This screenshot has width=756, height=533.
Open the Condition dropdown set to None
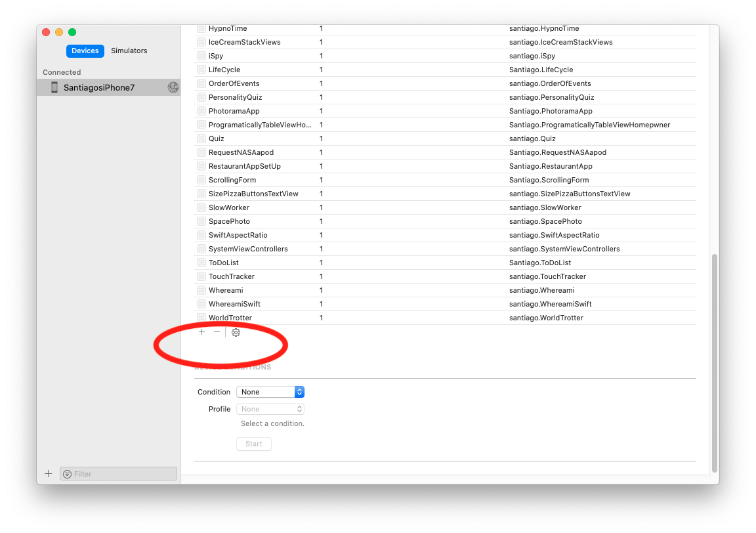click(x=270, y=392)
